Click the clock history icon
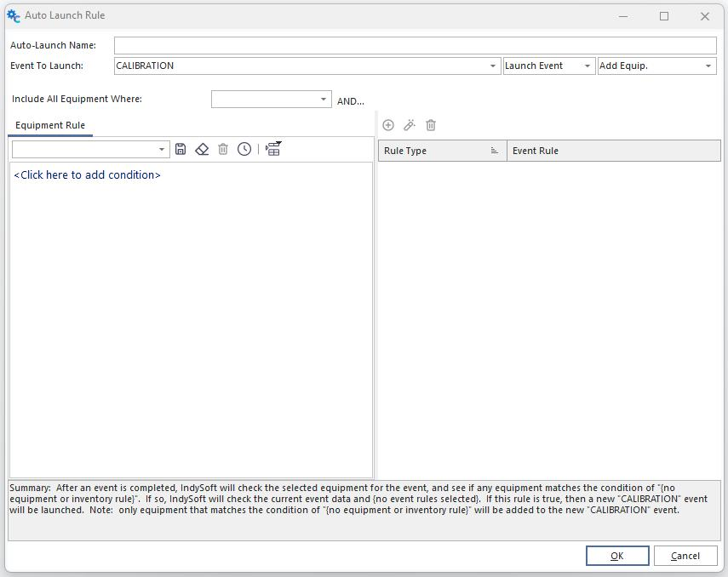Screen dimensions: 728x577 pyautogui.click(x=244, y=149)
